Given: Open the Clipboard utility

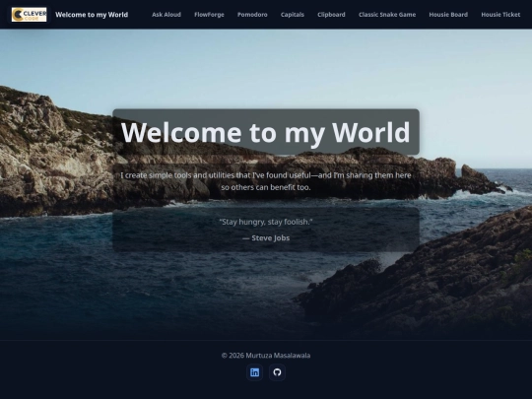Looking at the screenshot, I should click(331, 15).
